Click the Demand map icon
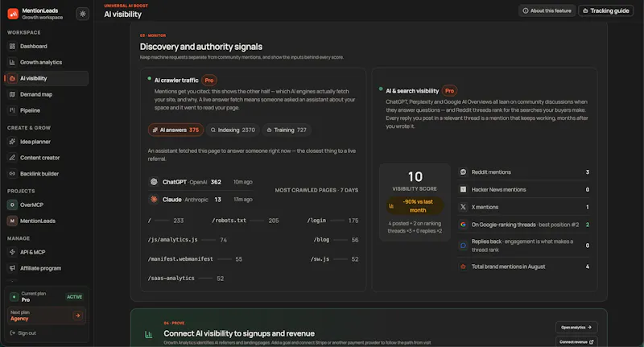This screenshot has width=644, height=347. point(12,94)
